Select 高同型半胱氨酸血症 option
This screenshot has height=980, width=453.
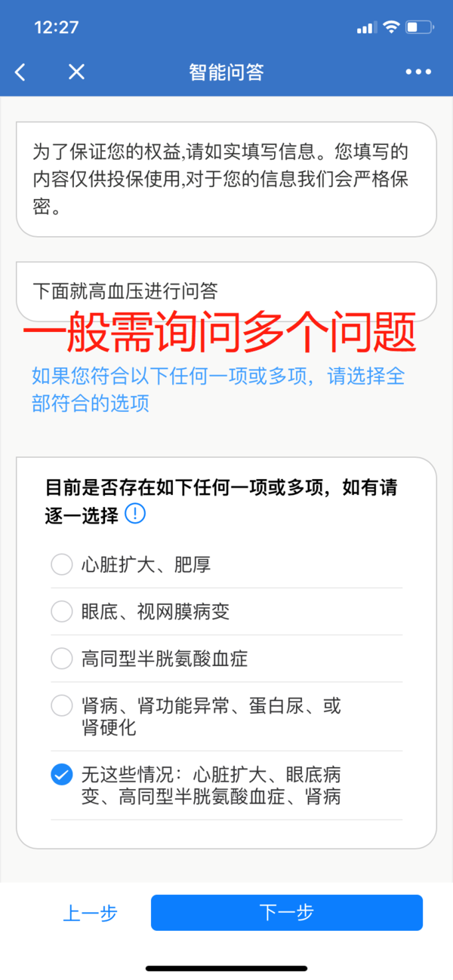click(x=226, y=659)
